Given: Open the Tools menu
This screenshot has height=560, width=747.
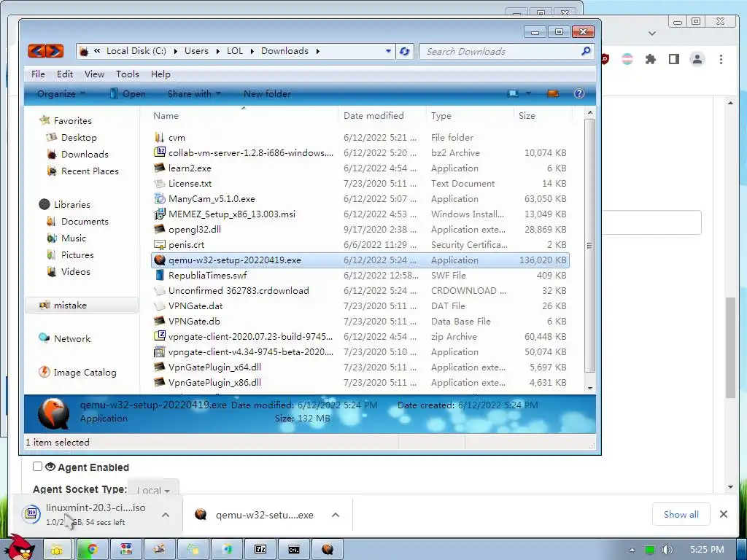Looking at the screenshot, I should (128, 74).
